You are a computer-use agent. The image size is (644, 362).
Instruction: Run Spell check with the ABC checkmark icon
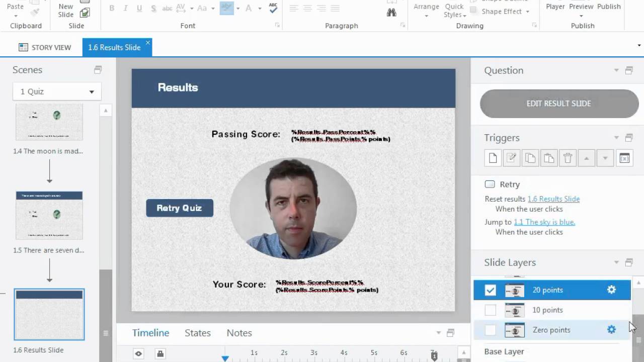coord(273,8)
